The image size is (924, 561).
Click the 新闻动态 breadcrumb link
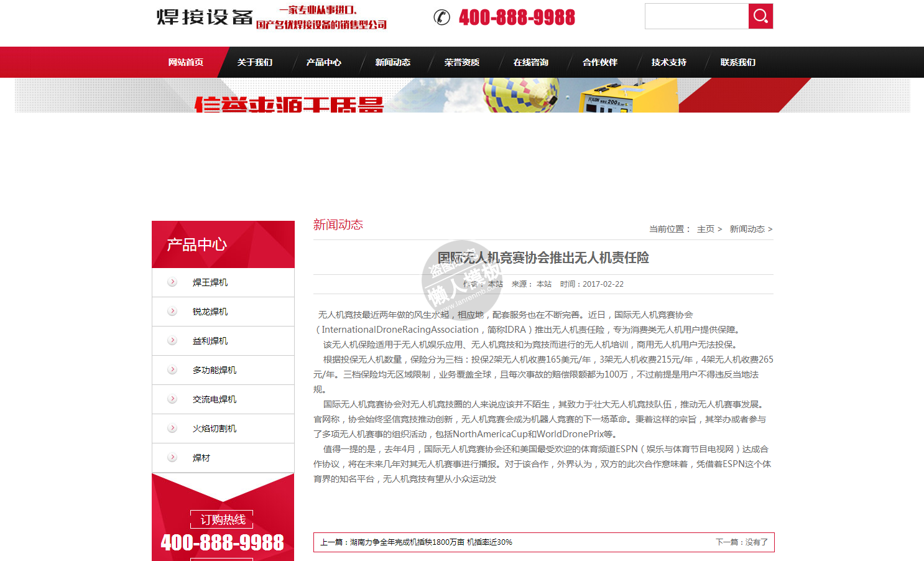tap(747, 229)
